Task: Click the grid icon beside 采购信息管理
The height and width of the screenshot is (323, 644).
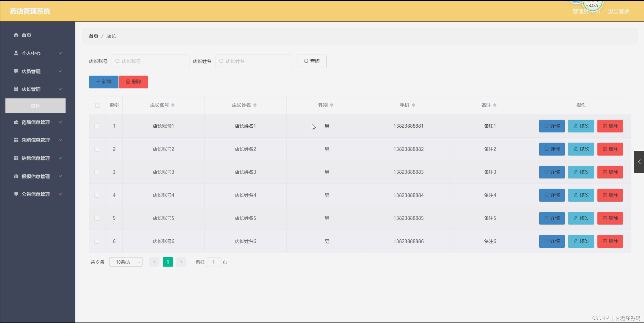Action: point(16,140)
